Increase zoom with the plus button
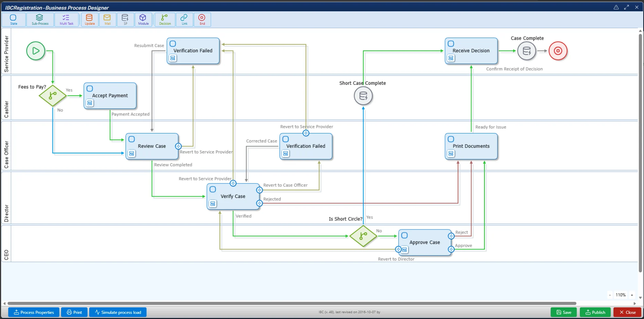 pos(632,295)
